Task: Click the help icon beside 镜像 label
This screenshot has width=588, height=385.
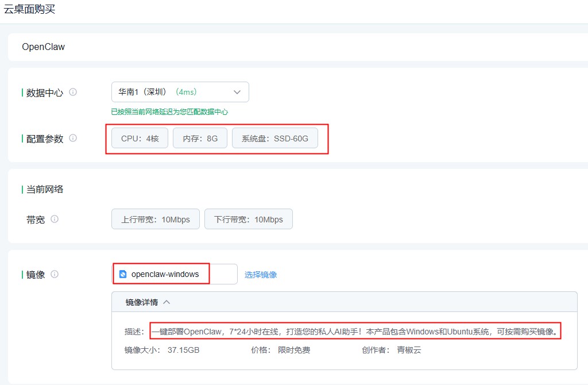Action: tap(55, 274)
